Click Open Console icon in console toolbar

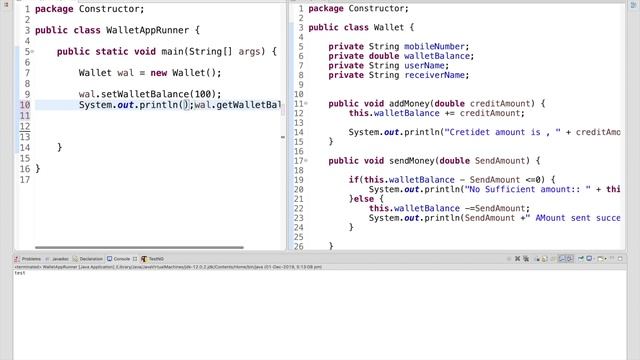[600, 259]
